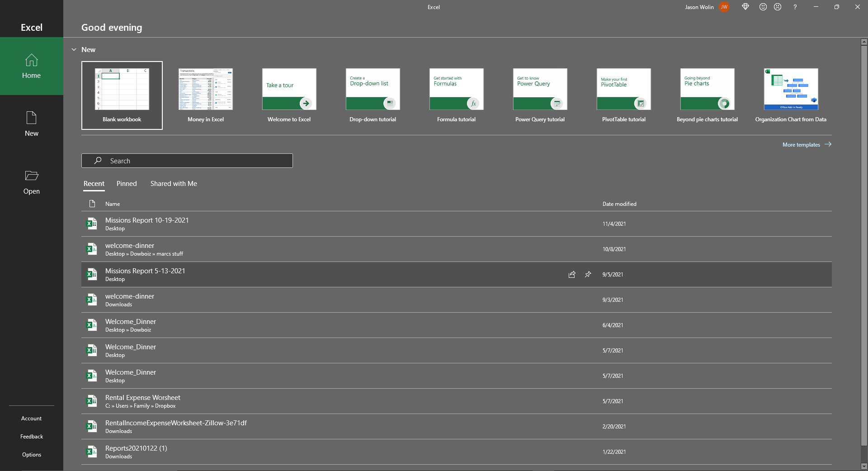Open Help with the question mark icon

click(795, 7)
